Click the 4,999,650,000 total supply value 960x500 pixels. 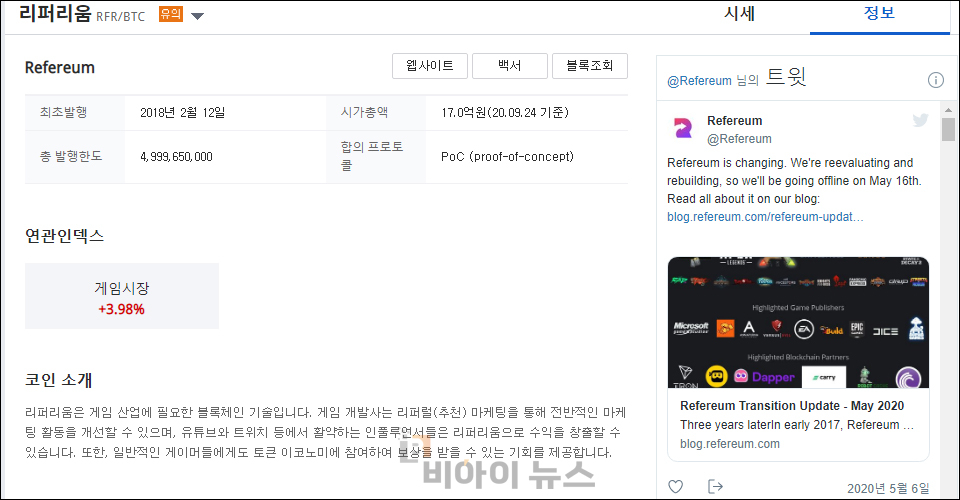click(176, 157)
